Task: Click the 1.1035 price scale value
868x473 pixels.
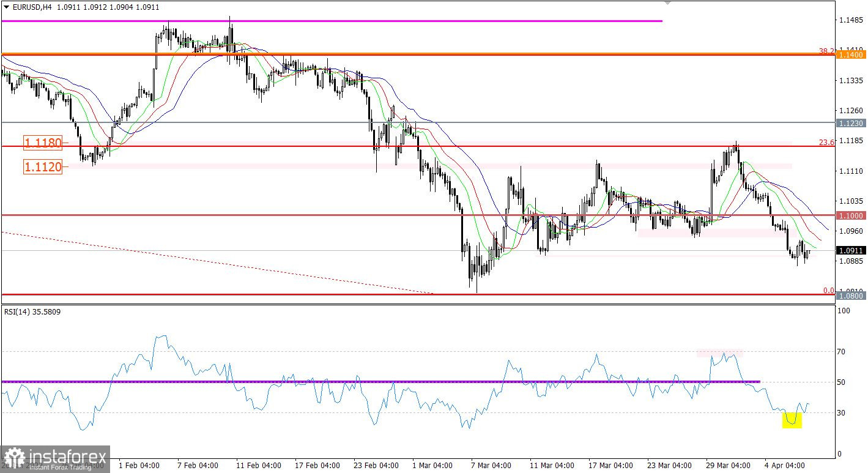Action: click(x=851, y=201)
